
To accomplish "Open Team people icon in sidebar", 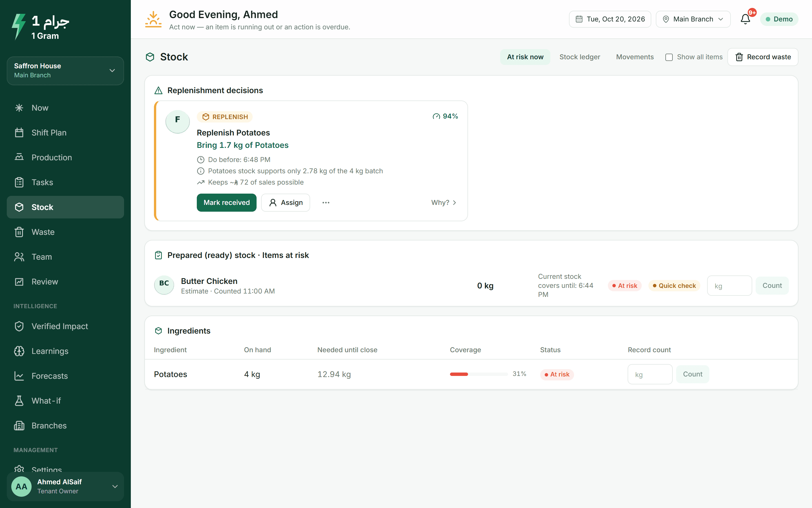I will coord(19,257).
